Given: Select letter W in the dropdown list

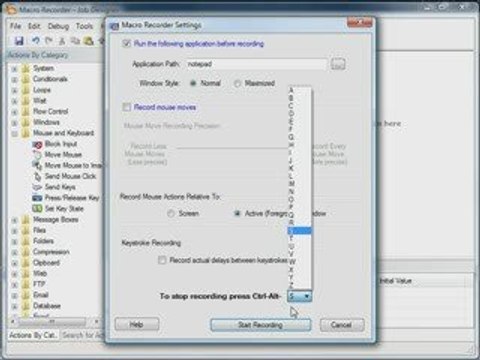Looking at the screenshot, I should pyautogui.click(x=299, y=261).
